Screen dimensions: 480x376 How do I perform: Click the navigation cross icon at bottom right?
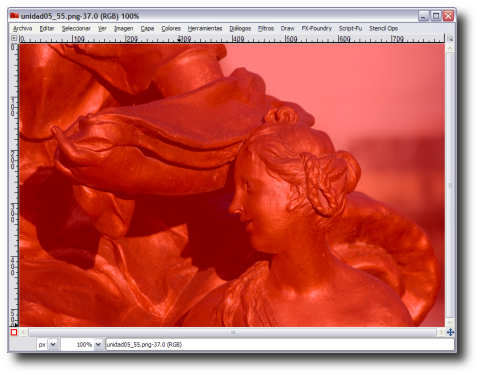(450, 332)
